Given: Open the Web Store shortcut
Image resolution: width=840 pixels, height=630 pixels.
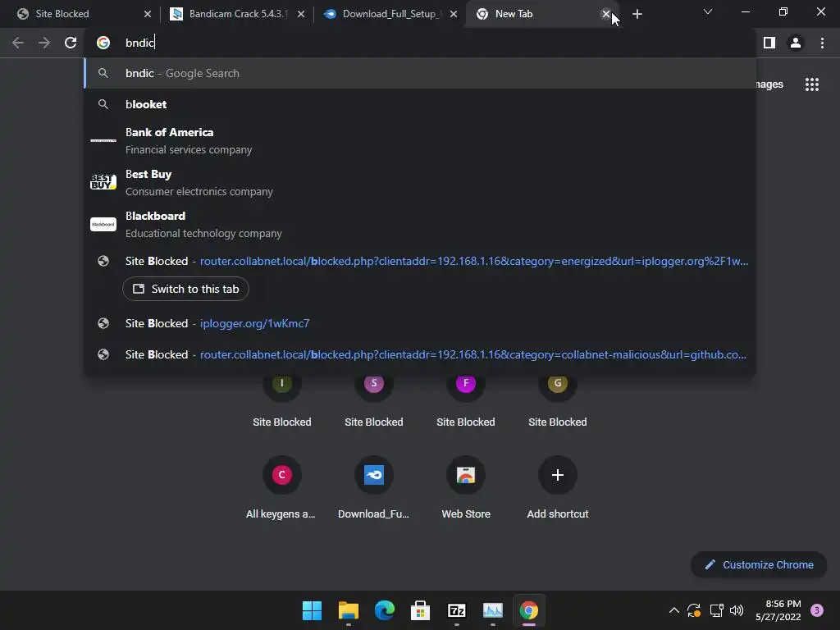Looking at the screenshot, I should (466, 487).
